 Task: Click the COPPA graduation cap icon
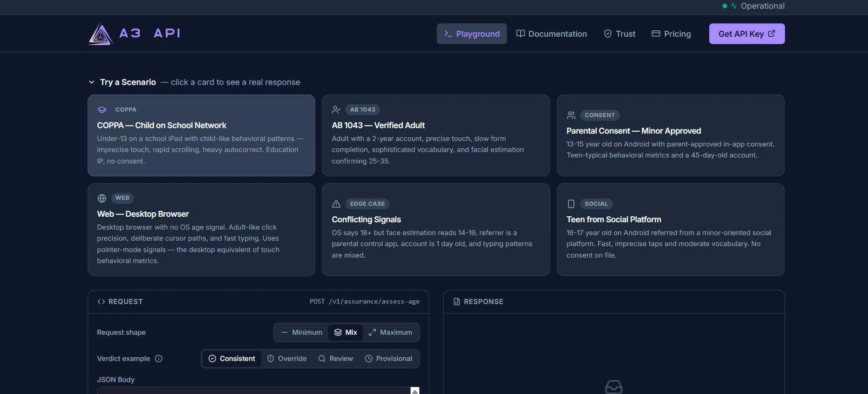[x=102, y=110]
